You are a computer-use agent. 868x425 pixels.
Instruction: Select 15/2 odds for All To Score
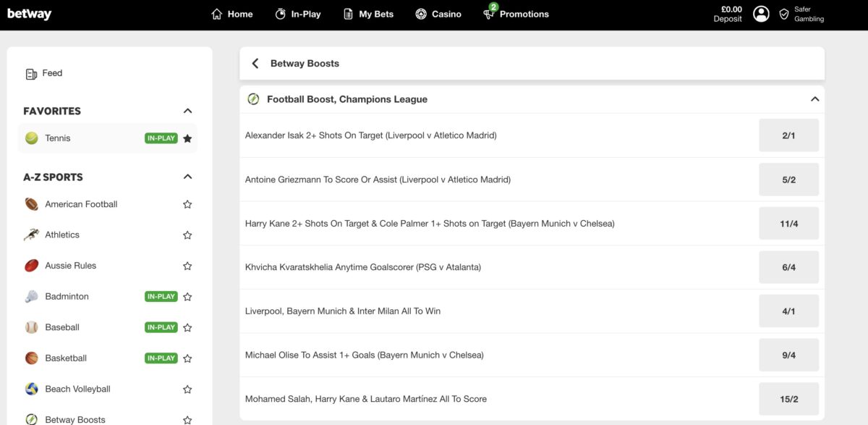tap(788, 399)
